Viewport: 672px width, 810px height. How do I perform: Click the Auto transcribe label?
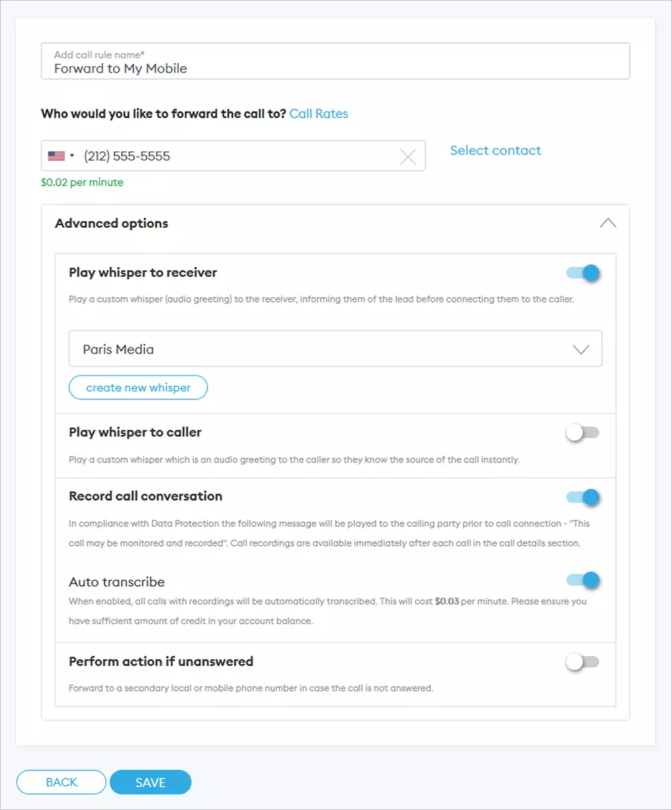click(x=116, y=582)
